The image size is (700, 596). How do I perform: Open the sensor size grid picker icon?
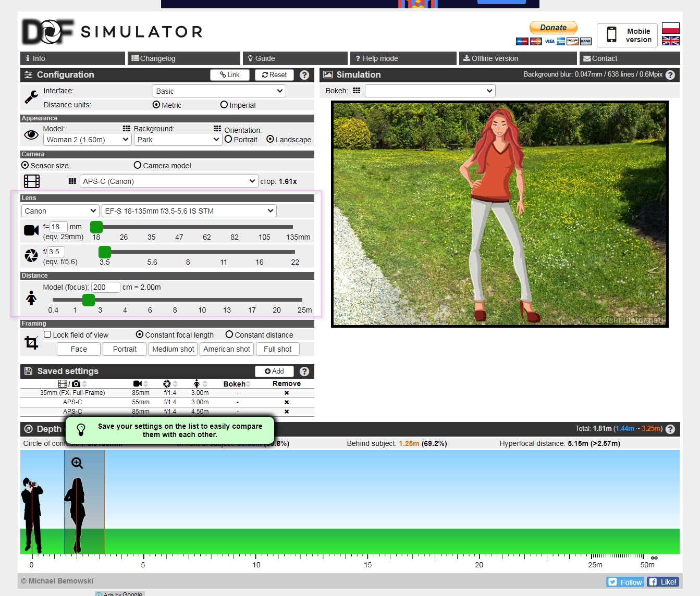(x=72, y=181)
